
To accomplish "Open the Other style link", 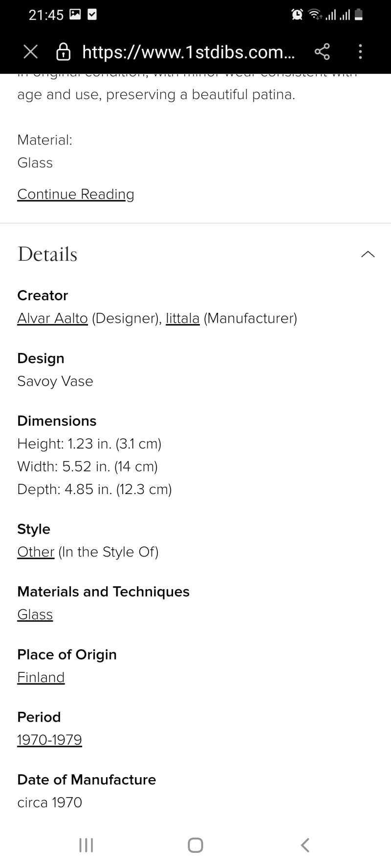I will [36, 552].
